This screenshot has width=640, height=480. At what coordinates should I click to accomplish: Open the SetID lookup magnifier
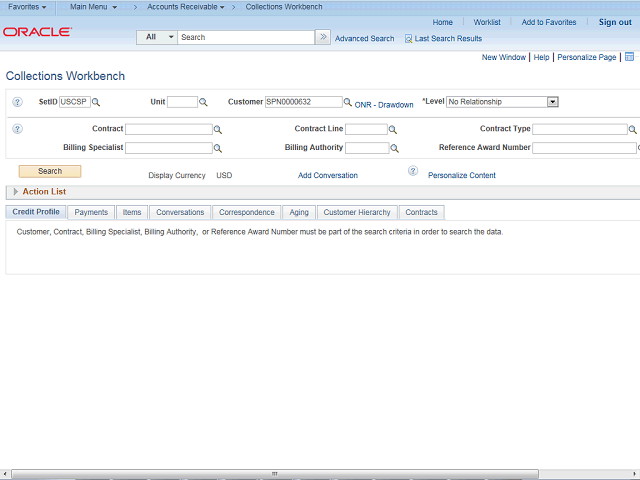(x=96, y=102)
